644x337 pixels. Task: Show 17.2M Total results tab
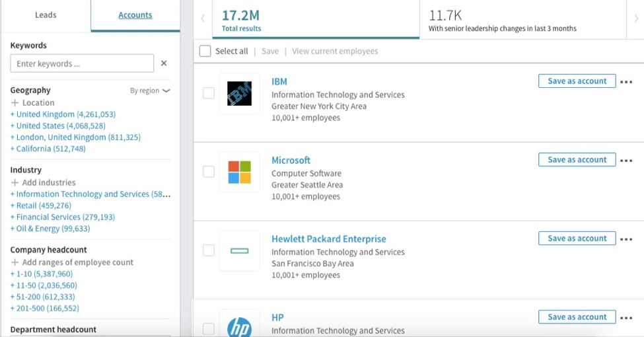pyautogui.click(x=316, y=19)
